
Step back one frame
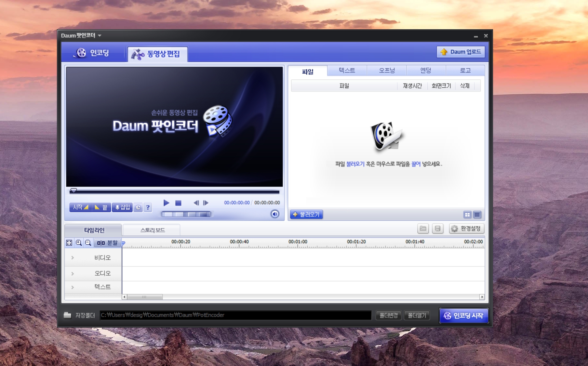coord(196,203)
